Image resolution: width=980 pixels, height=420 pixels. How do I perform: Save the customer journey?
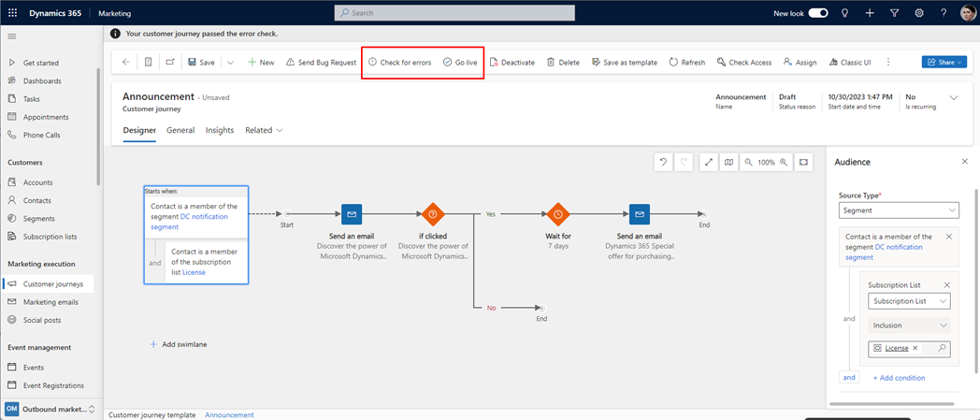tap(201, 62)
